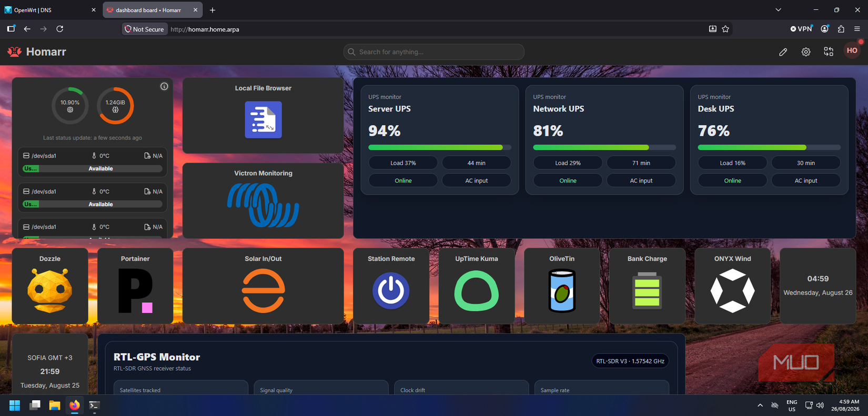Image resolution: width=868 pixels, height=416 pixels.
Task: Click the address bar URL homarr.home.arpa
Action: point(205,29)
